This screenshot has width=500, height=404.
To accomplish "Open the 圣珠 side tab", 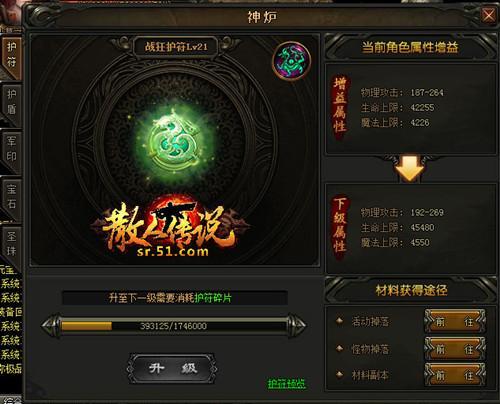I will coord(11,245).
